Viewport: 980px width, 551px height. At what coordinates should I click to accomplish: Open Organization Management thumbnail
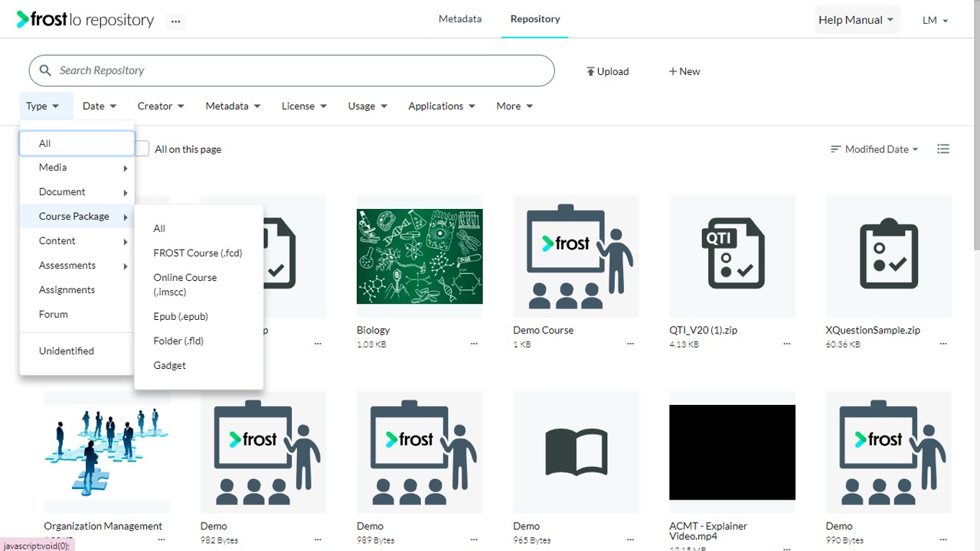click(x=107, y=452)
